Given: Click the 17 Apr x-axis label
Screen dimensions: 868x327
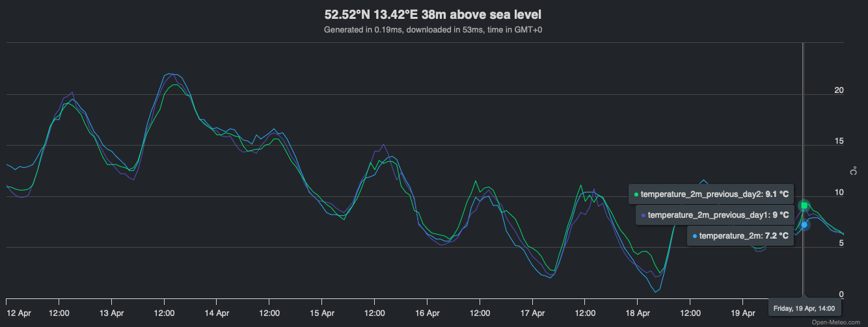Looking at the screenshot, I should point(533,313).
